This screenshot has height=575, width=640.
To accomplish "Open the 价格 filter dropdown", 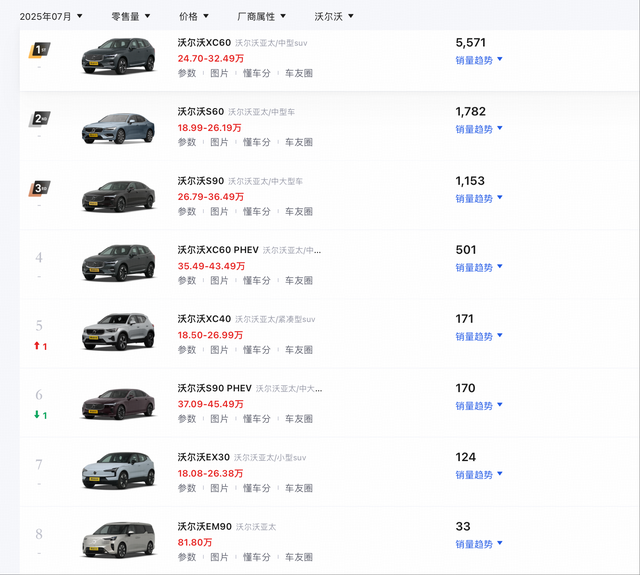I will [x=194, y=16].
